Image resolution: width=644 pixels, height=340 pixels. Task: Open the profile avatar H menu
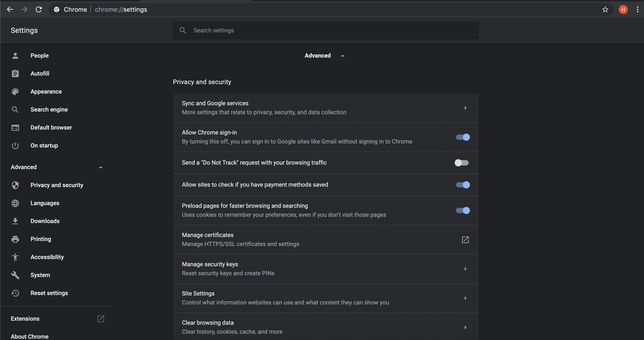coord(623,9)
